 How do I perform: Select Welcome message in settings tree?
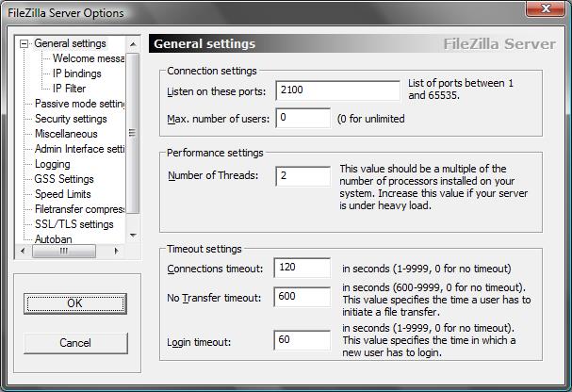pyautogui.click(x=89, y=58)
